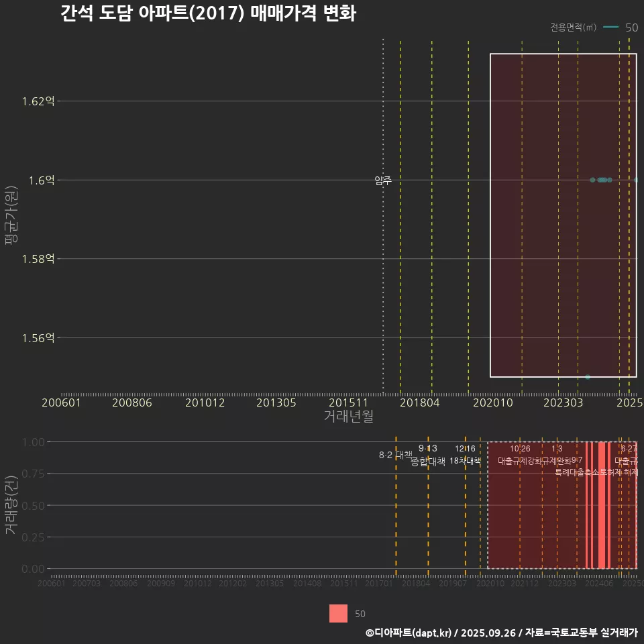Select the 8·2 대책 policy marker
Screen dimensions: 644x644
394,455
